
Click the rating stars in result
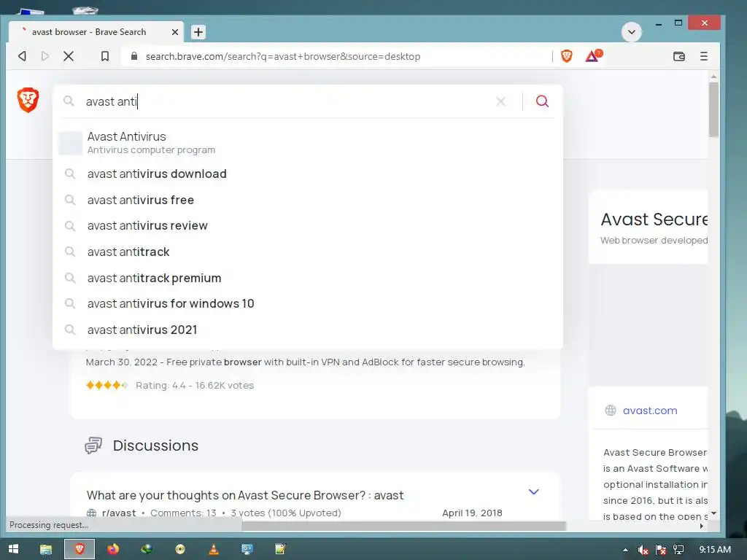click(x=107, y=385)
